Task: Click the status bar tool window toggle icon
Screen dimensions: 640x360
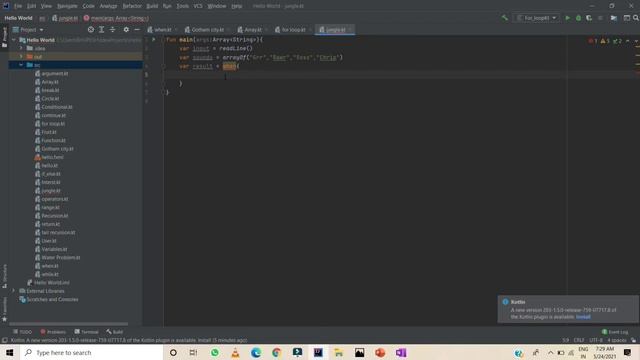Action: pos(4,340)
